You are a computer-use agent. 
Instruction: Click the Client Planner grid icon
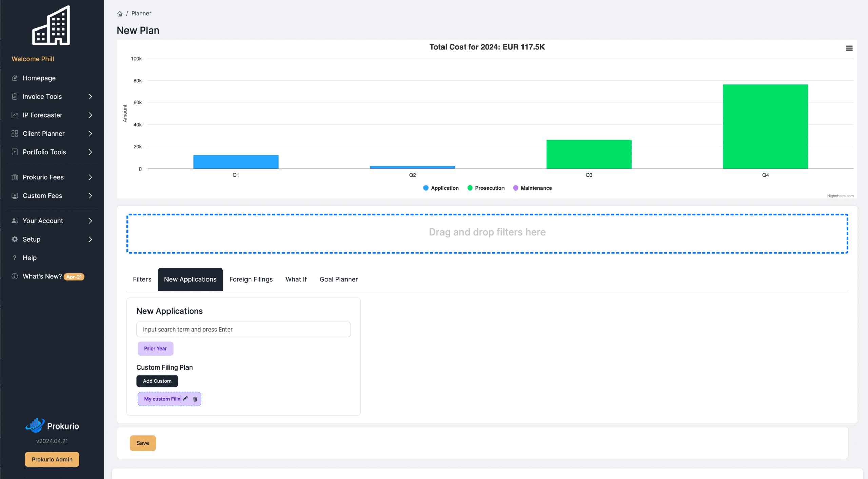tap(15, 134)
